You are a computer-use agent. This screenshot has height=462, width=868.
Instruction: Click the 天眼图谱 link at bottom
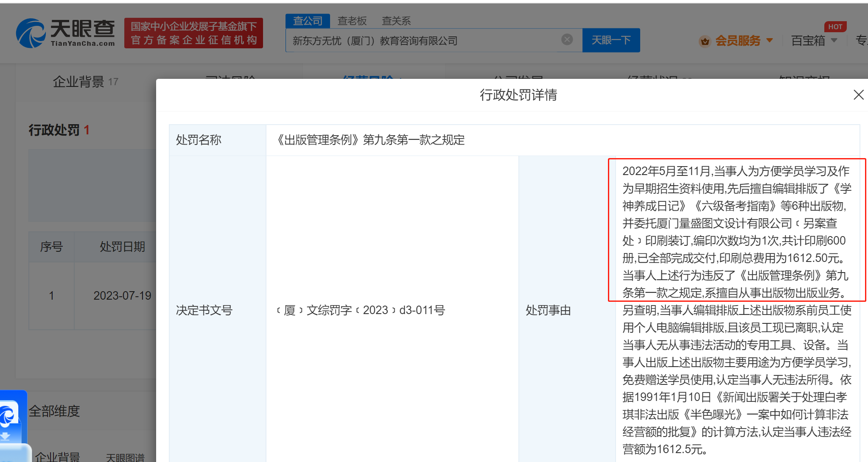pos(125,457)
